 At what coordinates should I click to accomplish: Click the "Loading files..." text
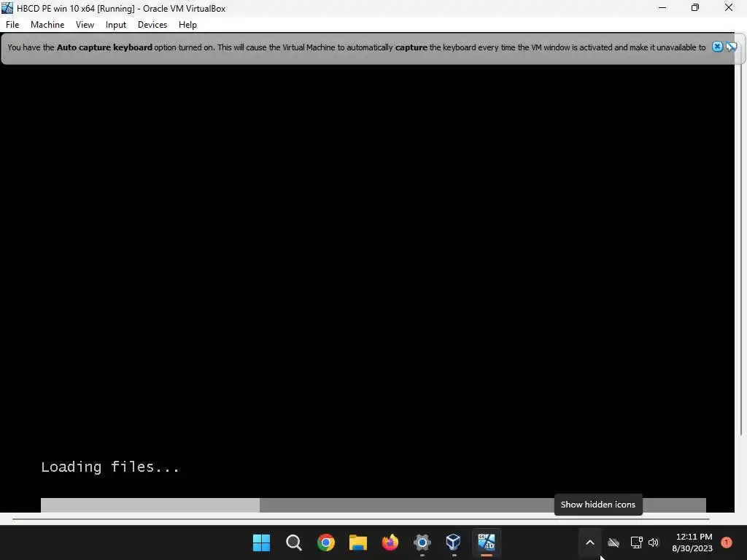pos(110,467)
